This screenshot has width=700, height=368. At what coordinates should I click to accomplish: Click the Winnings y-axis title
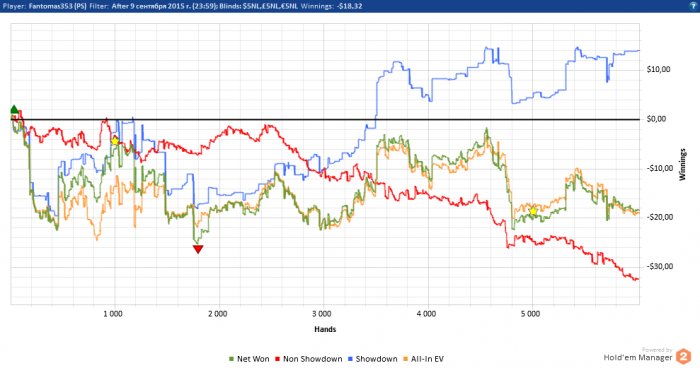click(x=682, y=164)
